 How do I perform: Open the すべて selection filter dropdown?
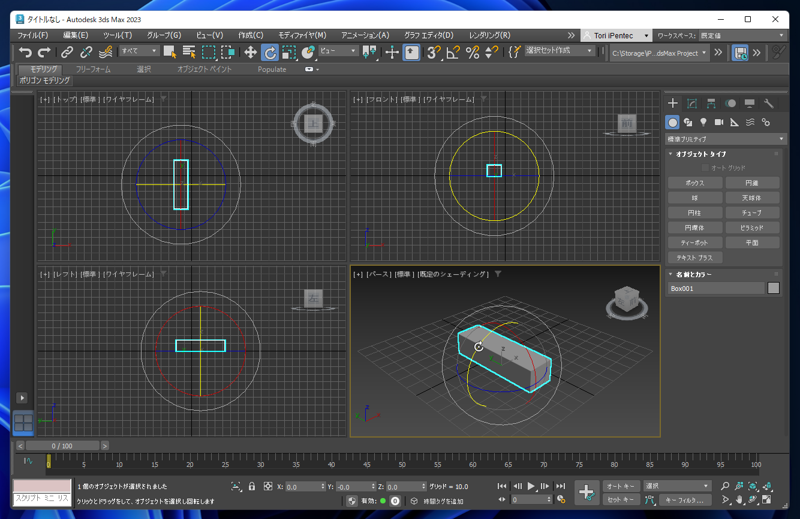(139, 51)
